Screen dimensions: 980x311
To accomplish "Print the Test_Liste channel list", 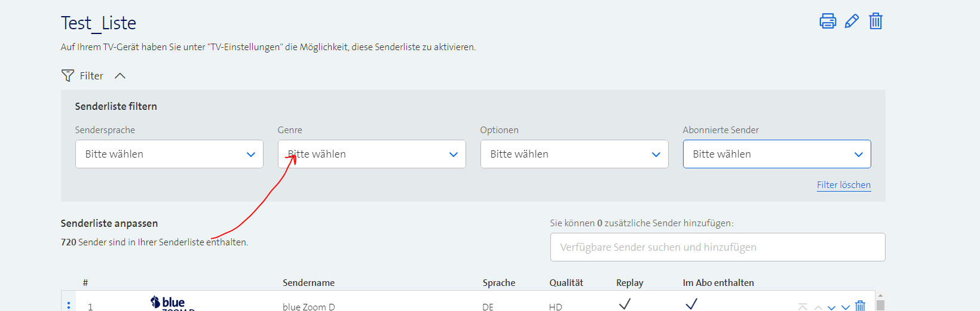I will point(828,21).
